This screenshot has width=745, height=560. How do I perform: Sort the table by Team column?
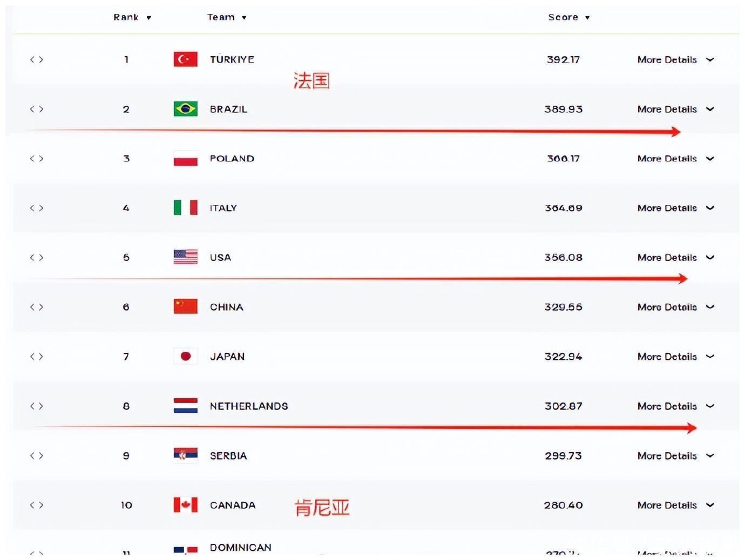point(227,17)
